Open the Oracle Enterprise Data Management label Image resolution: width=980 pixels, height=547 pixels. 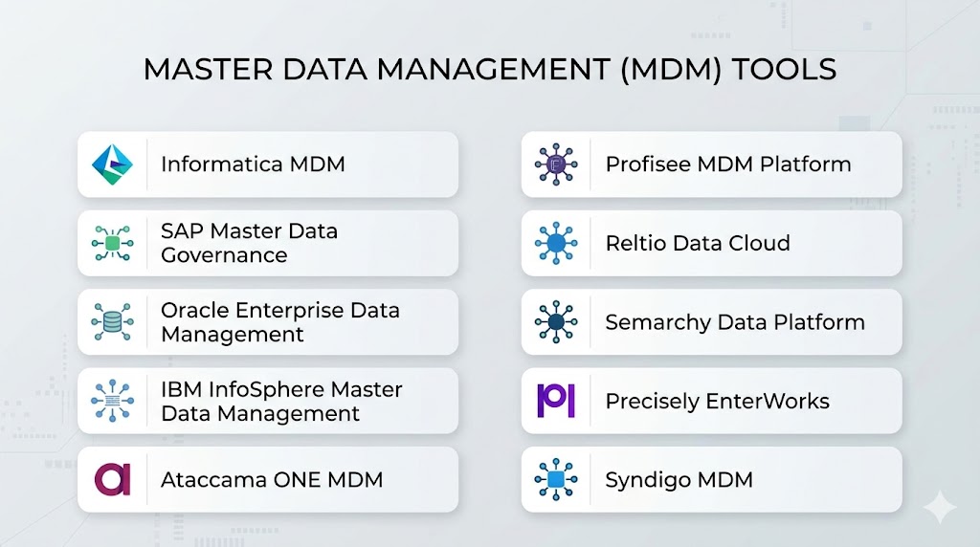(x=279, y=322)
